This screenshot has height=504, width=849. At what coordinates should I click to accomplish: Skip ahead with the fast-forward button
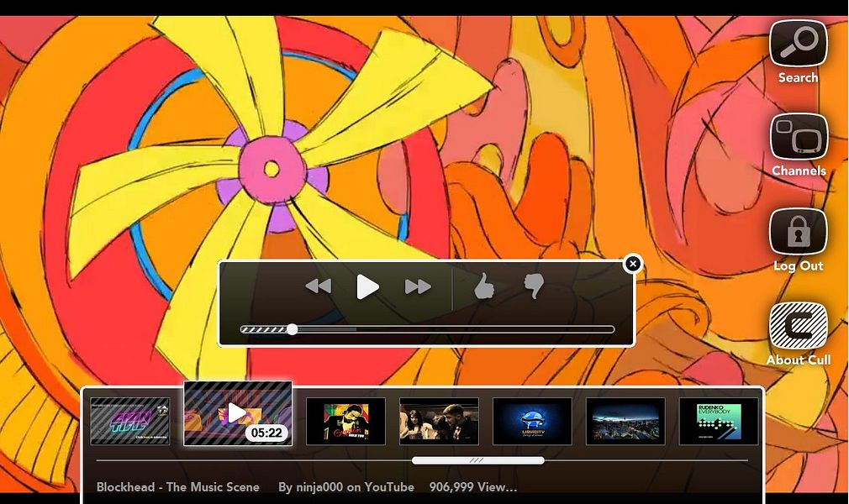418,286
